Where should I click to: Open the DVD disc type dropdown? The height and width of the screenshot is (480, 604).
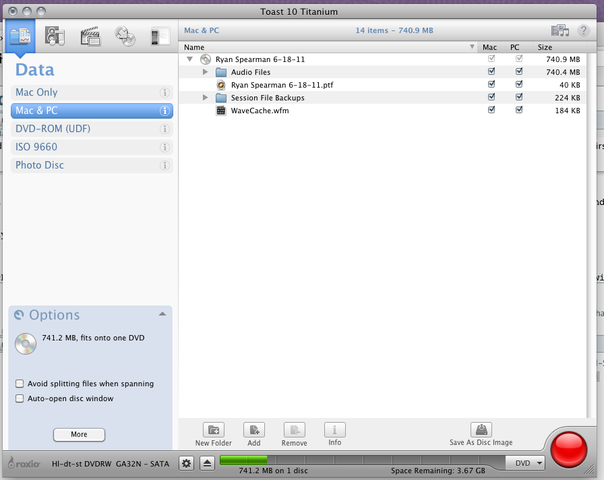527,463
